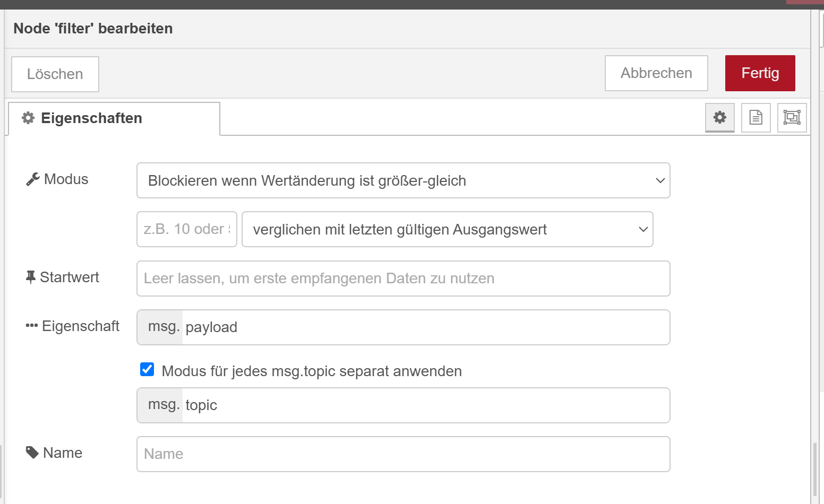Open the node properties gear icon

[x=720, y=117]
